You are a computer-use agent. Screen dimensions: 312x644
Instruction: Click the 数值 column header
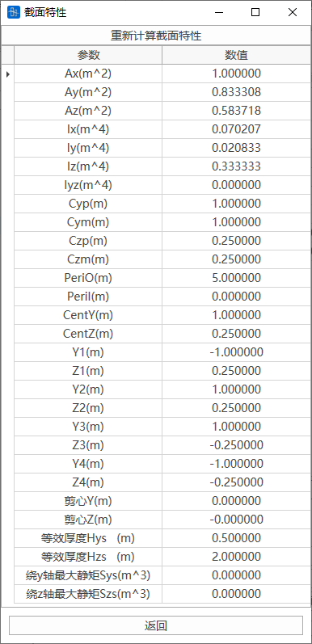(x=236, y=55)
